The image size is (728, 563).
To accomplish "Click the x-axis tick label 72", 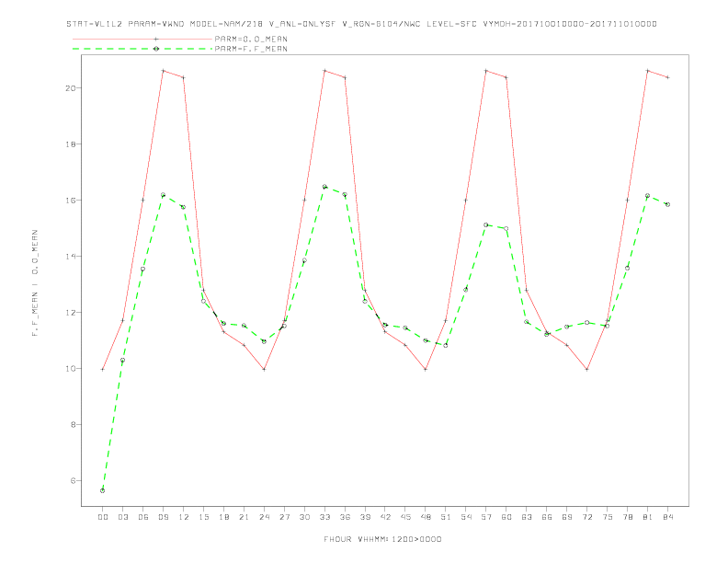I will tap(587, 517).
